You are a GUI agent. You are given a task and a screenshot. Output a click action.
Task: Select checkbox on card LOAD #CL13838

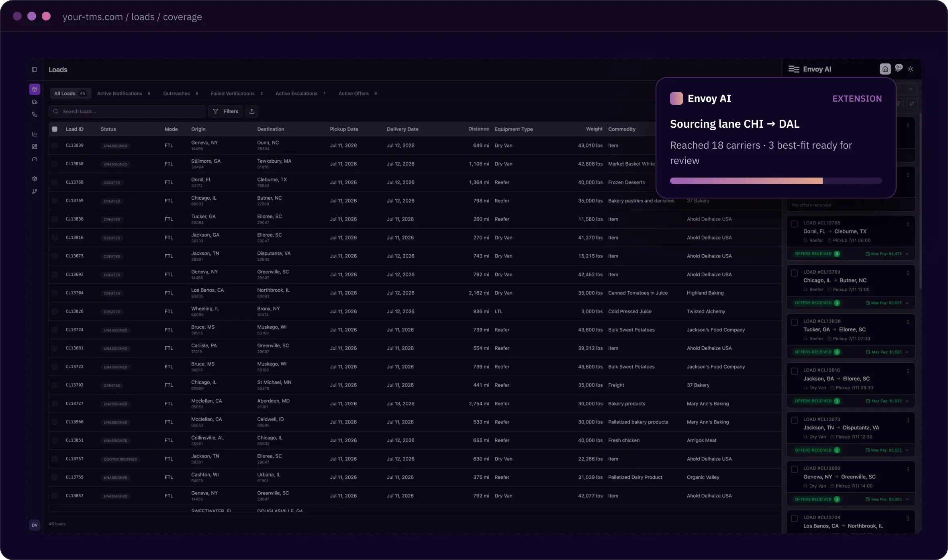(x=795, y=322)
